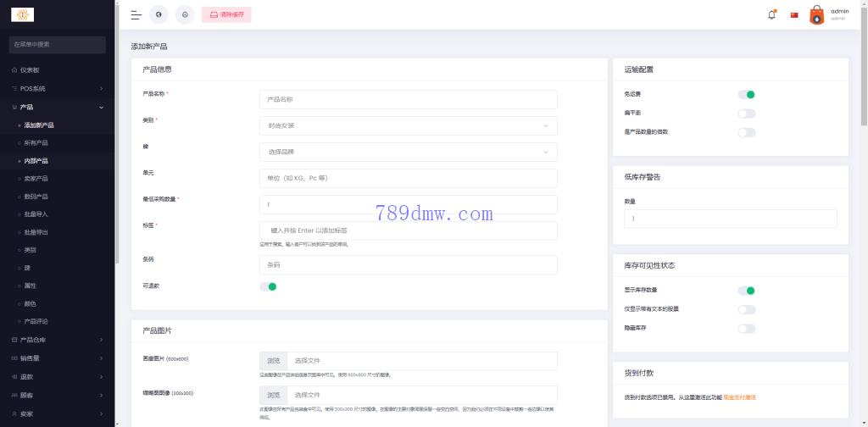Click the 清除缓存 clear cache button
The image size is (868, 427).
(x=226, y=14)
